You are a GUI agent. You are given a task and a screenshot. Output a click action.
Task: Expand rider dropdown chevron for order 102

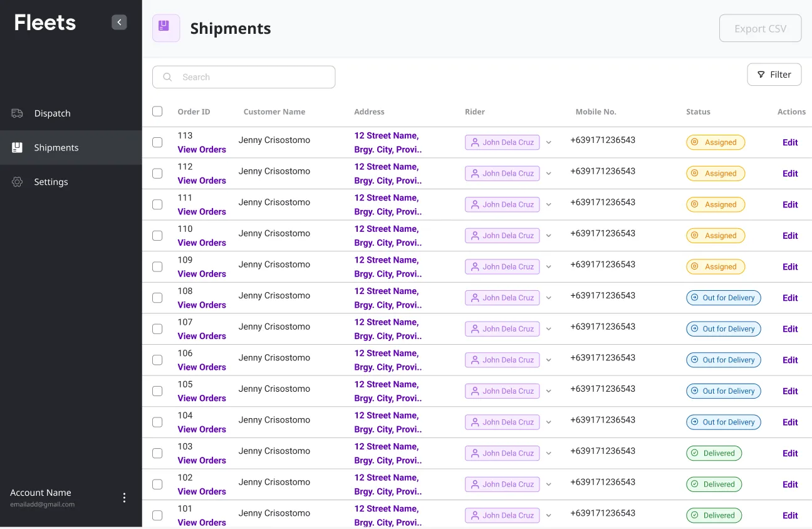[548, 484]
